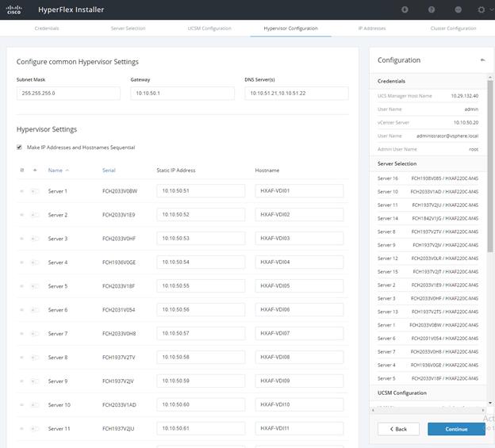This screenshot has width=495, height=448.
Task: Edit Hostname field HXAF-VDI08
Action: point(299,357)
